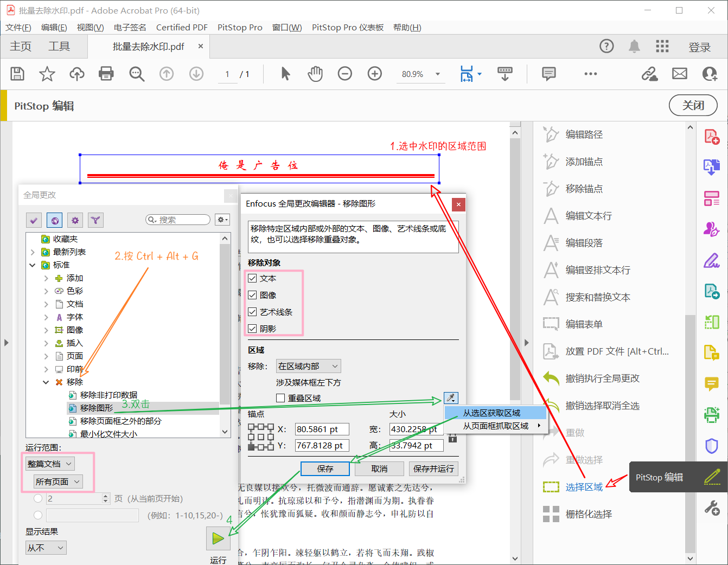Open the magnifier find tool
Viewport: 728px width, 565px height.
[x=137, y=74]
